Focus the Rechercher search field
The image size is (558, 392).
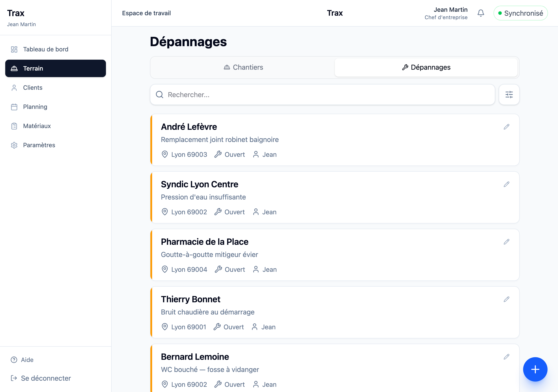coord(323,95)
